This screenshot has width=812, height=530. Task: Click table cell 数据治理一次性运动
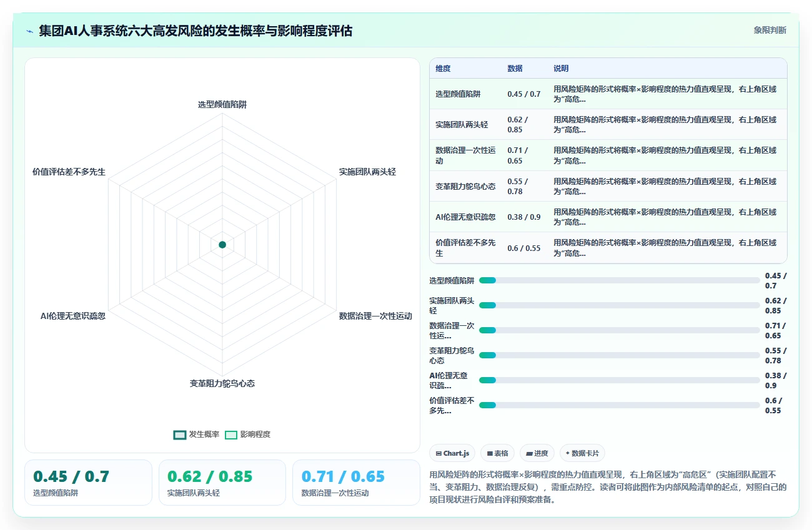pyautogui.click(x=466, y=155)
